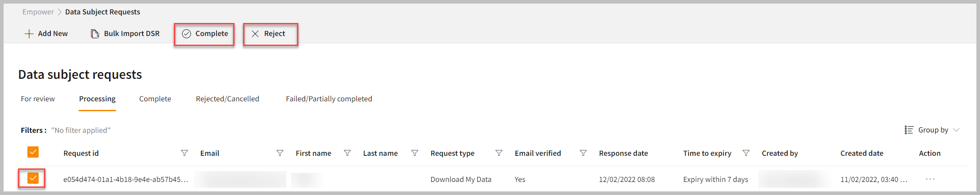This screenshot has width=980, height=195.
Task: Toggle the select-all header checkbox
Action: [x=33, y=152]
